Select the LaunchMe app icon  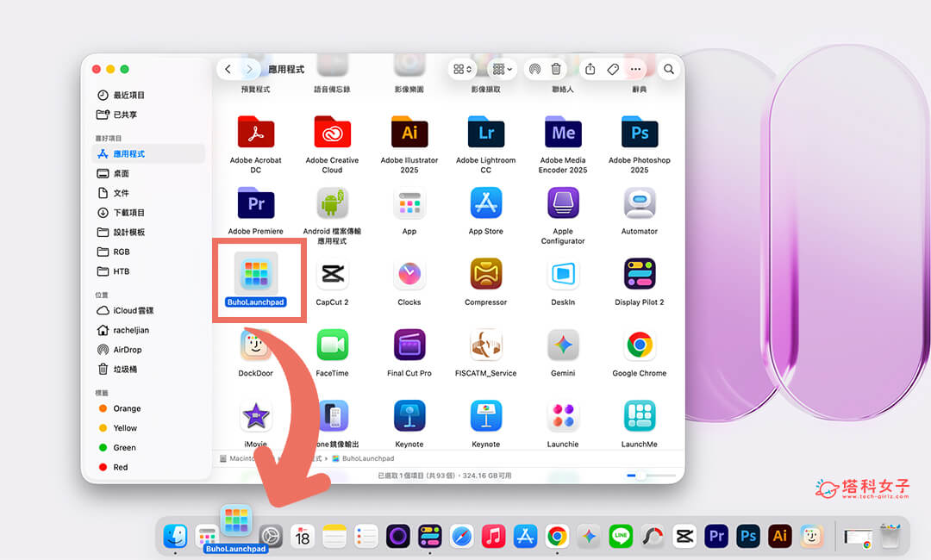(x=640, y=416)
